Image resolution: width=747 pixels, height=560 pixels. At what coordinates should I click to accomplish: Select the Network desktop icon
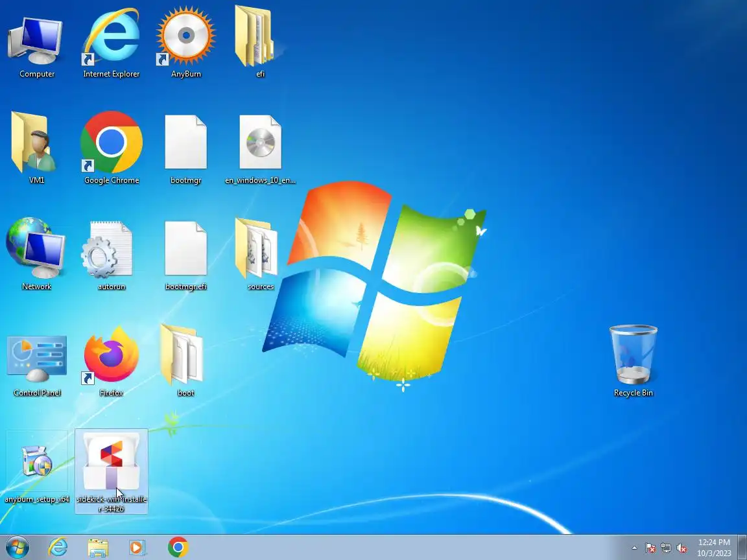pos(37,253)
